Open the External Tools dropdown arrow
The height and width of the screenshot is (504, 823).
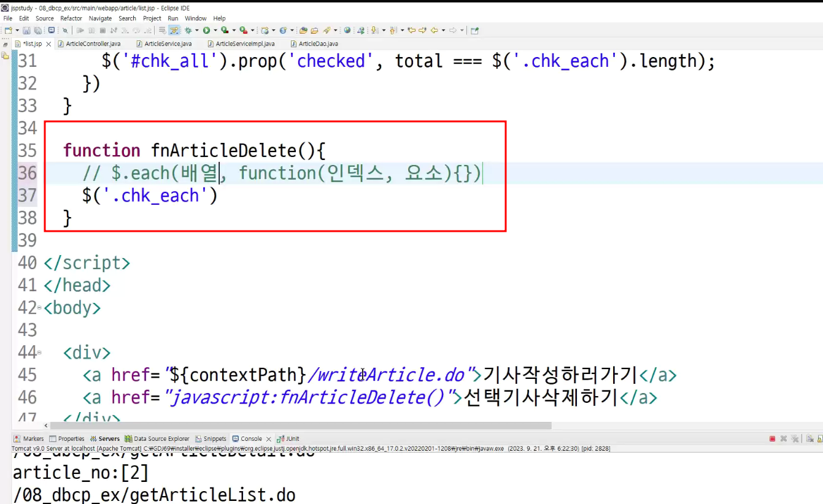[252, 30]
